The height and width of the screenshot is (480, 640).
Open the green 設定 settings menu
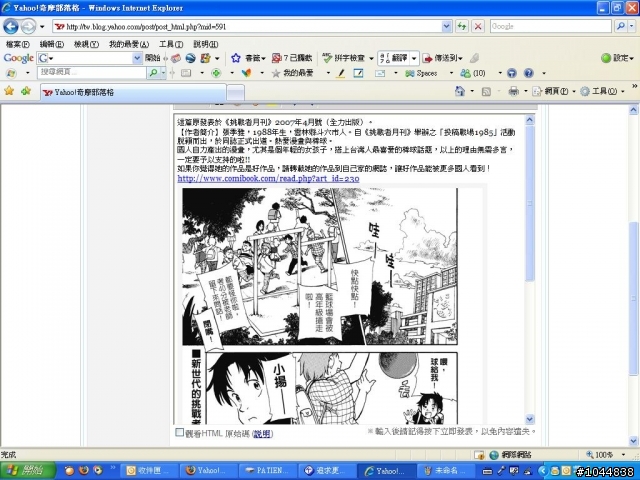tap(617, 58)
